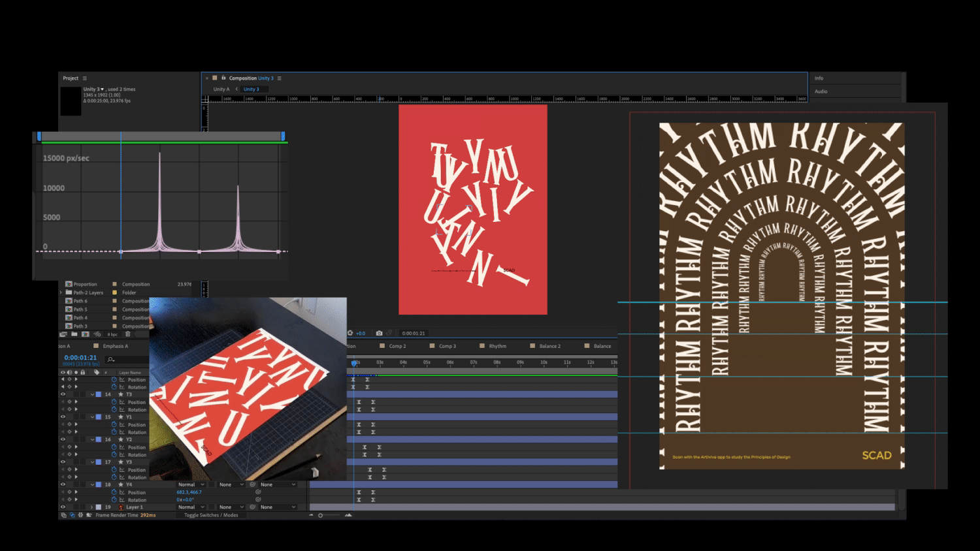The image size is (980, 551).
Task: Go to next keyframe on Y4 Rotation
Action: (76, 500)
